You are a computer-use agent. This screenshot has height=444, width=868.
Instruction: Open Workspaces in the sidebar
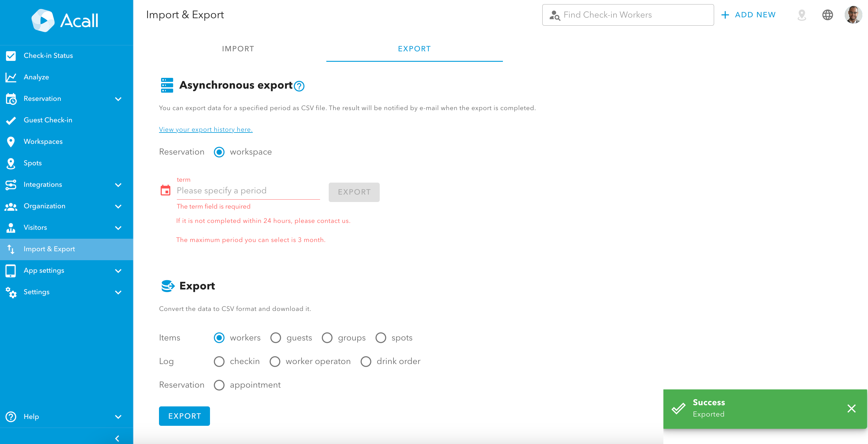pos(43,142)
